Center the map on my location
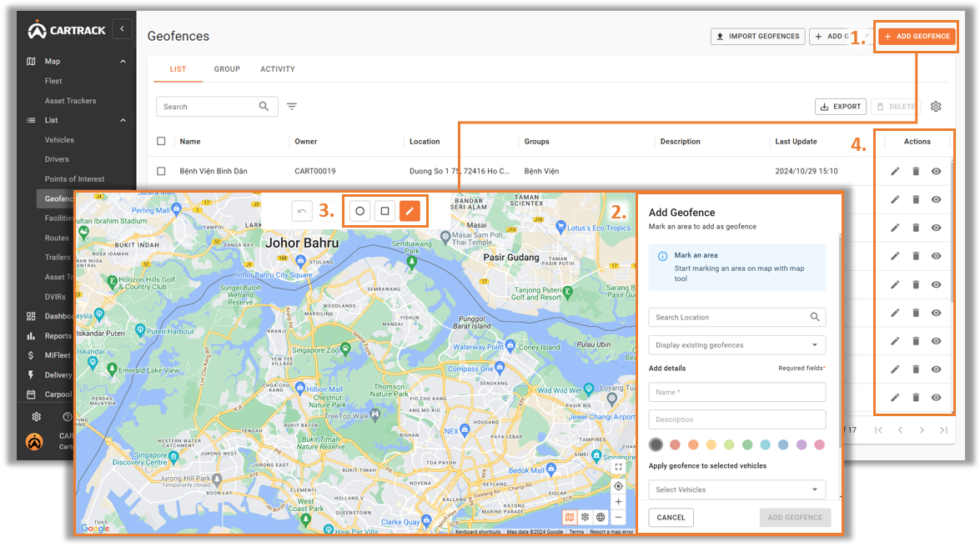The width and height of the screenshot is (980, 547). click(x=618, y=486)
